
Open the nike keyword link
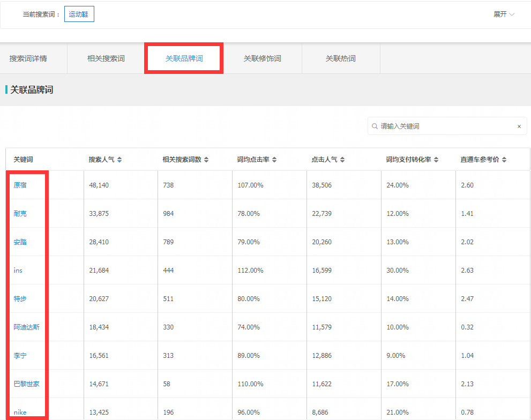[20, 412]
